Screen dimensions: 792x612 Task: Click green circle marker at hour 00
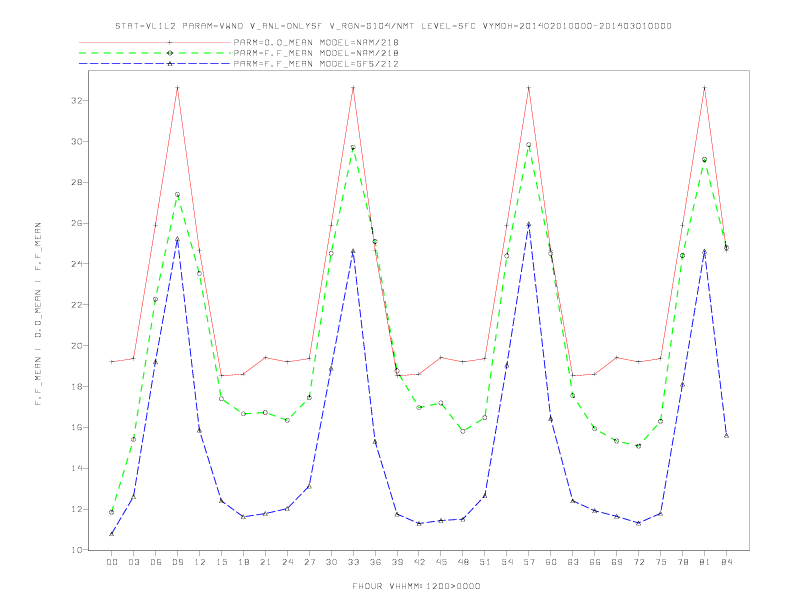(x=112, y=512)
